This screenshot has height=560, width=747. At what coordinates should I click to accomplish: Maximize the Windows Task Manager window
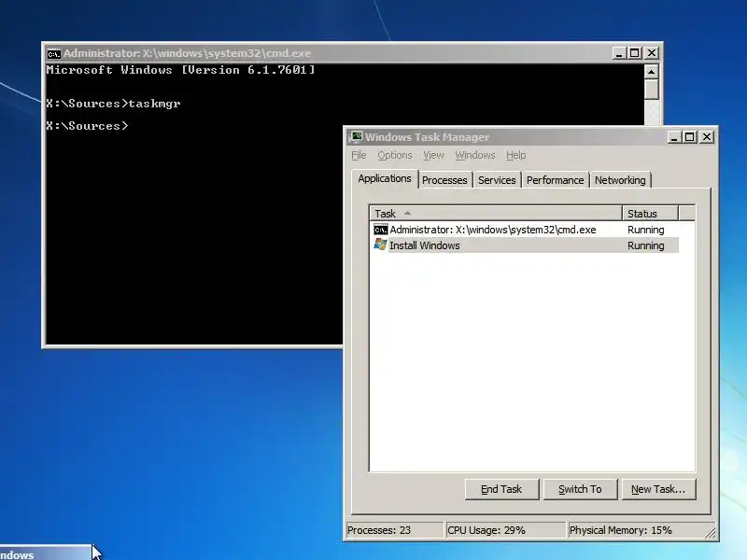coord(690,137)
